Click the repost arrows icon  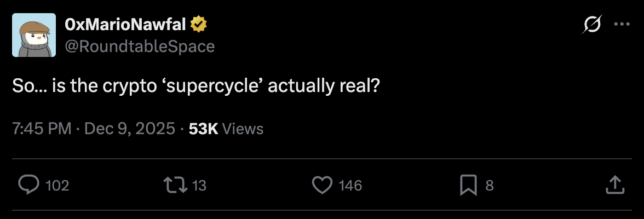[x=176, y=185]
